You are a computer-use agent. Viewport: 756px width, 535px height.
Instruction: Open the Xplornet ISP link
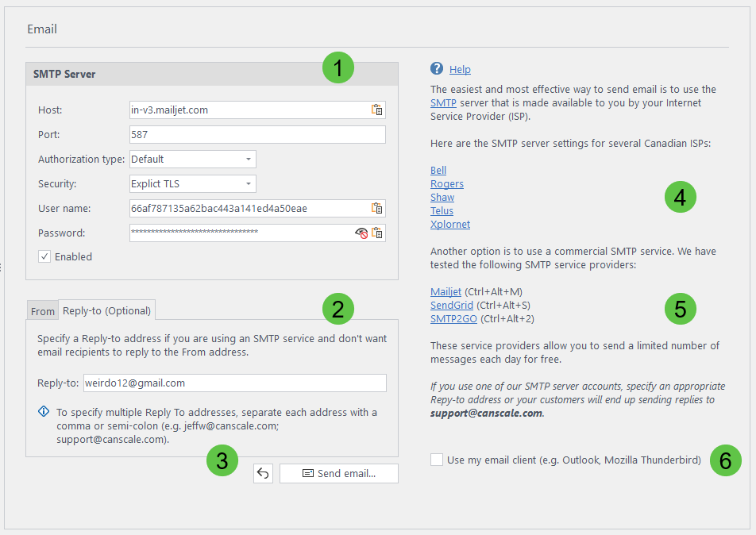(450, 225)
